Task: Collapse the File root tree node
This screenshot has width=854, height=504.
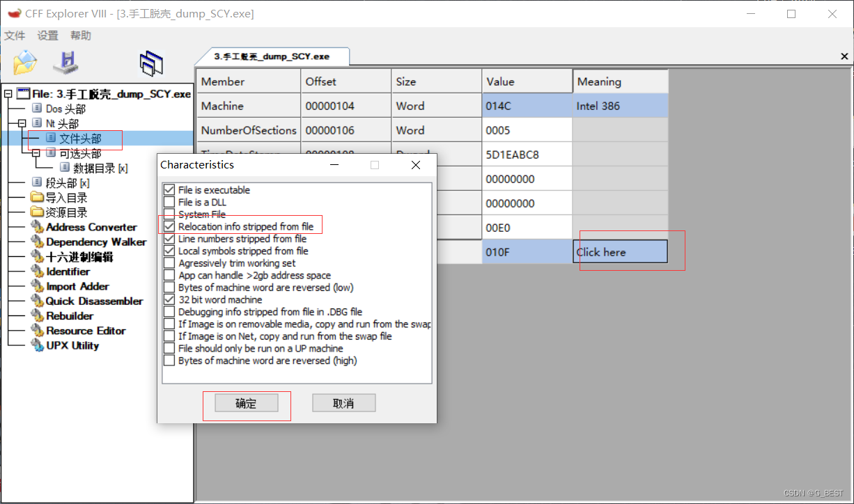Action: point(8,93)
